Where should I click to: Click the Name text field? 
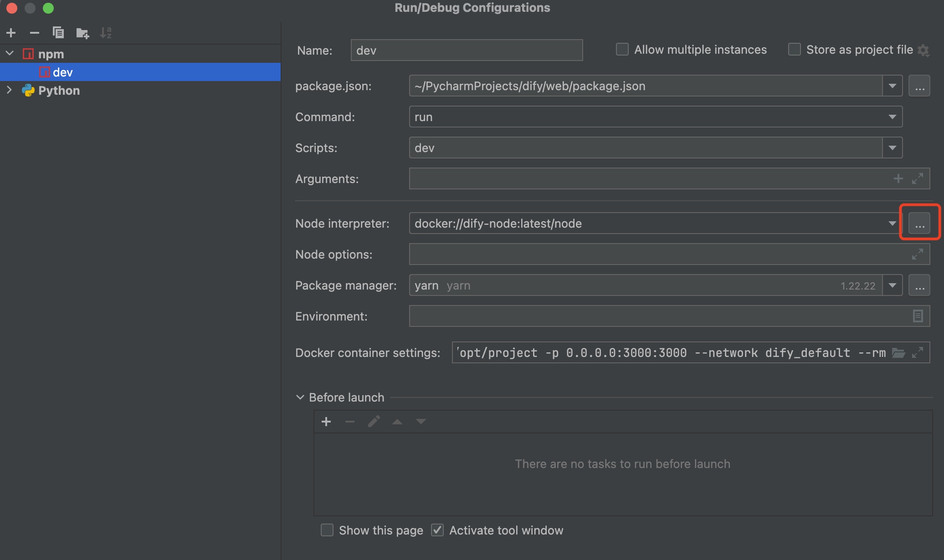click(x=467, y=50)
